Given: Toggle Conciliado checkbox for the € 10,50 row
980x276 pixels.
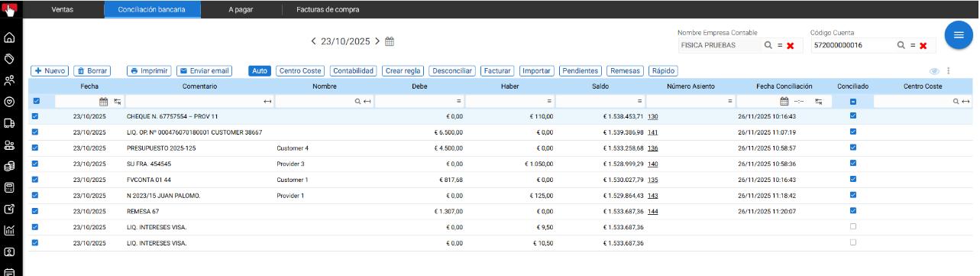Looking at the screenshot, I should pyautogui.click(x=853, y=242).
